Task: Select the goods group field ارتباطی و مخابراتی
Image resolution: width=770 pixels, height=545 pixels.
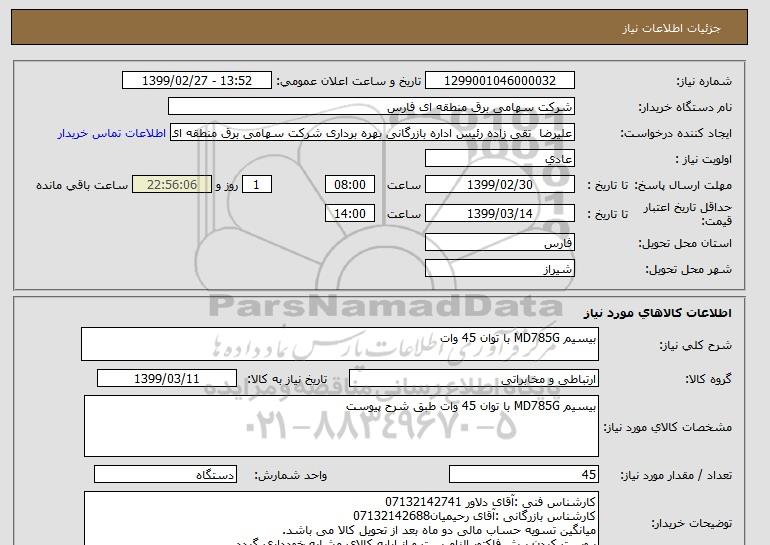Action: pyautogui.click(x=473, y=379)
